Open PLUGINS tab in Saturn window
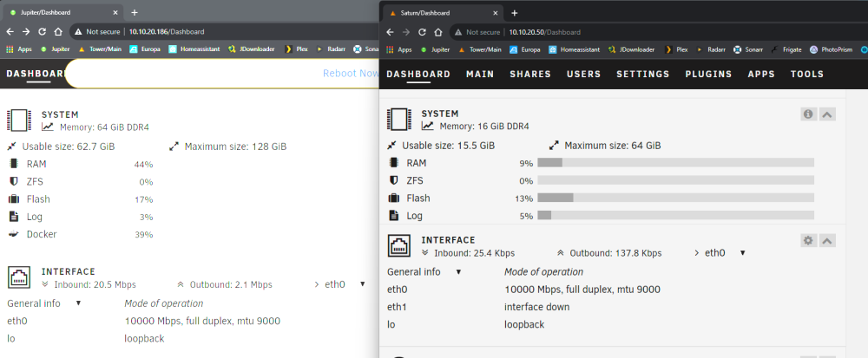The height and width of the screenshot is (358, 868). pos(708,74)
